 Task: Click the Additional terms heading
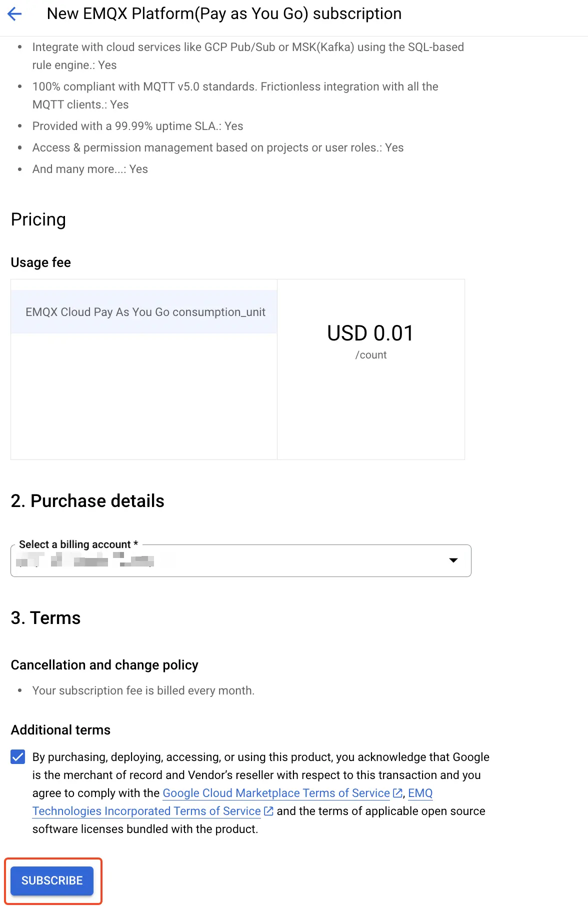coord(60,730)
